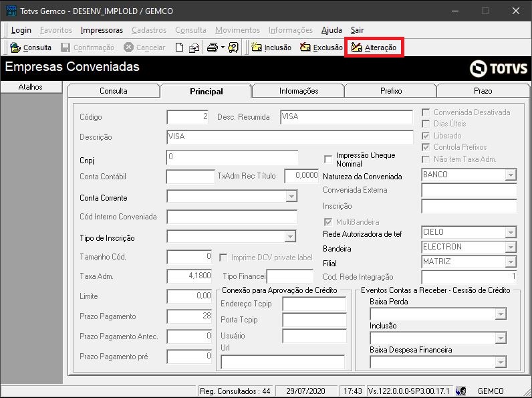This screenshot has width=532, height=398.
Task: Toggle the Dias Úteis checkbox
Action: pyautogui.click(x=426, y=124)
